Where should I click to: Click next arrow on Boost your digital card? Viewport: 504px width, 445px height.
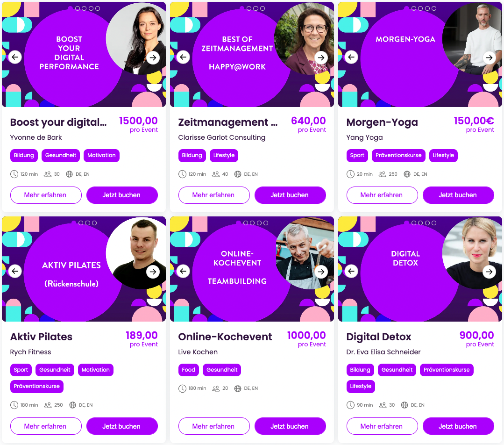point(153,57)
